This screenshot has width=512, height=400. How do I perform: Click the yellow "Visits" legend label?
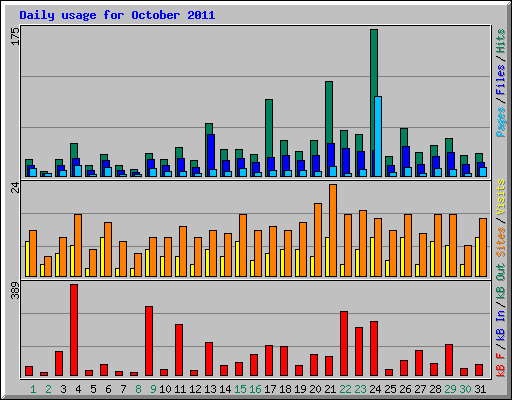point(501,197)
